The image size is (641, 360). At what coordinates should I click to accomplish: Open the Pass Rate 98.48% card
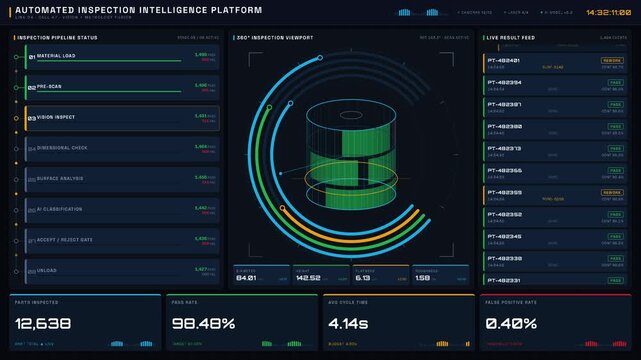(x=242, y=322)
